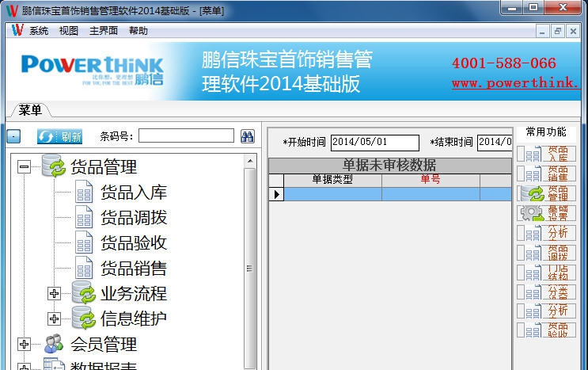This screenshot has width=588, height=370.
Task: Expand the 业务流程 branch plus box
Action: coord(54,293)
